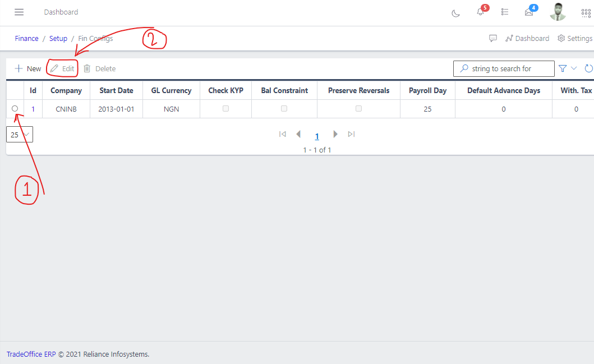Screen dimensions: 594x364
Task: Enable the Check KYP checkbox
Action: 225,108
